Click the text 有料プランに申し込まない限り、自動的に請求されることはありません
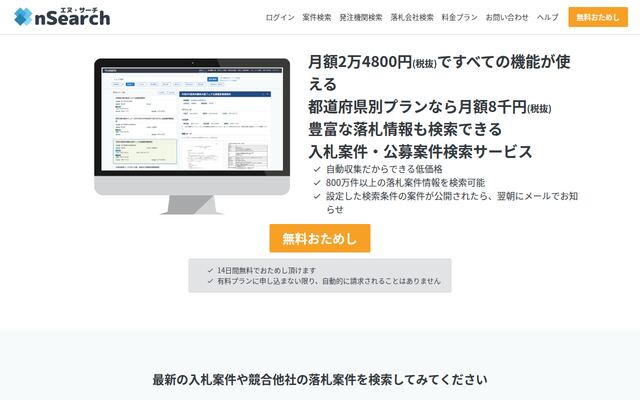 pos(329,281)
